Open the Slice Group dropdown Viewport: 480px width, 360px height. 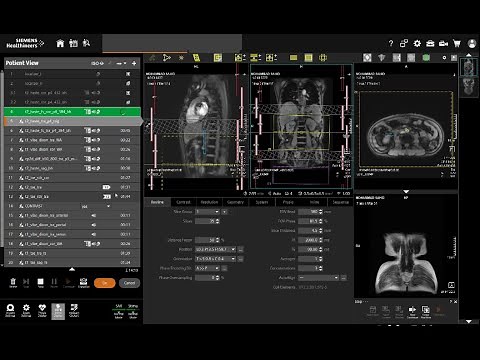coord(207,212)
